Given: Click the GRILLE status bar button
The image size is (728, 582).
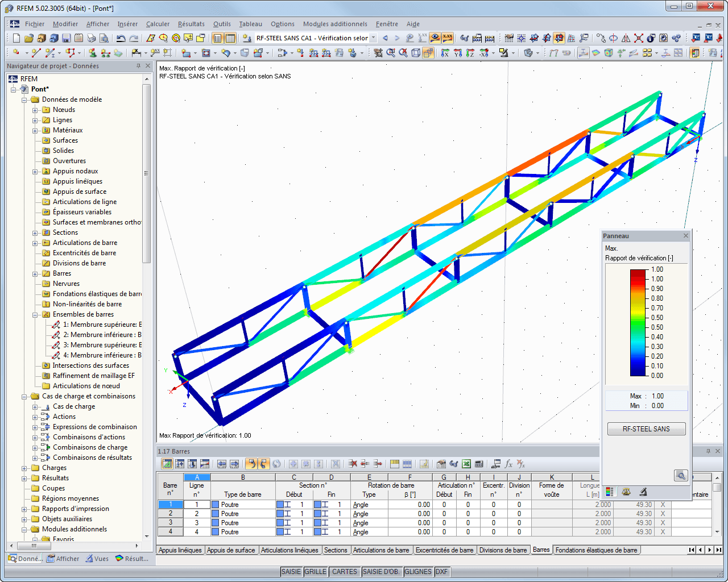Looking at the screenshot, I should coord(315,572).
